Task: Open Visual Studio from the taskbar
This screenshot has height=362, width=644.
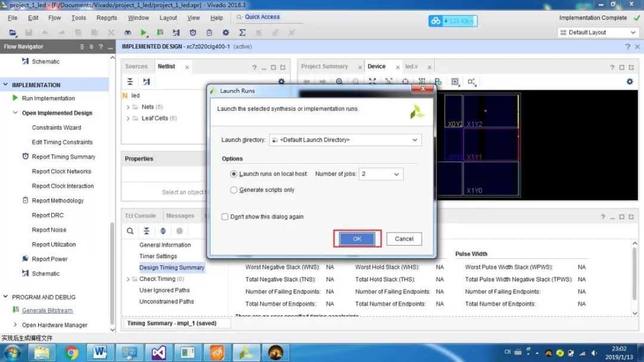Action: tap(159, 352)
